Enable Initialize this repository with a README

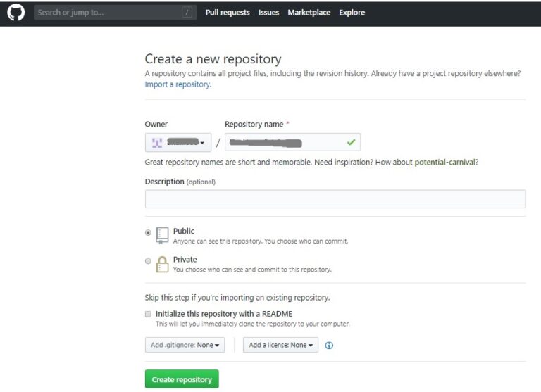(x=148, y=314)
